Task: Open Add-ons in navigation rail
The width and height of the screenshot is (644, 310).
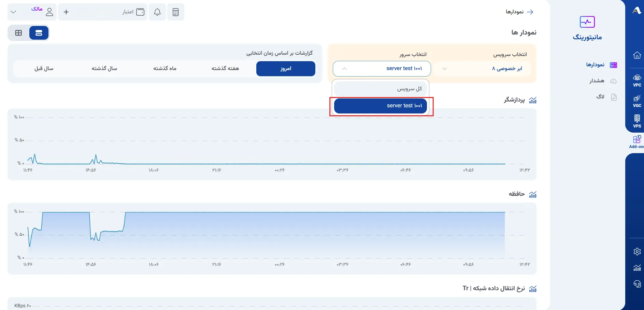Action: coord(637,142)
